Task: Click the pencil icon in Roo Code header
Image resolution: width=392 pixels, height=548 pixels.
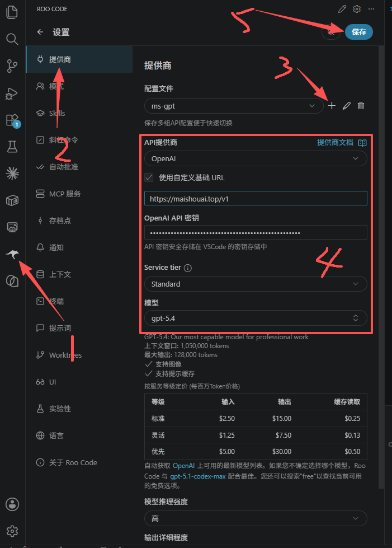Action: click(x=342, y=9)
